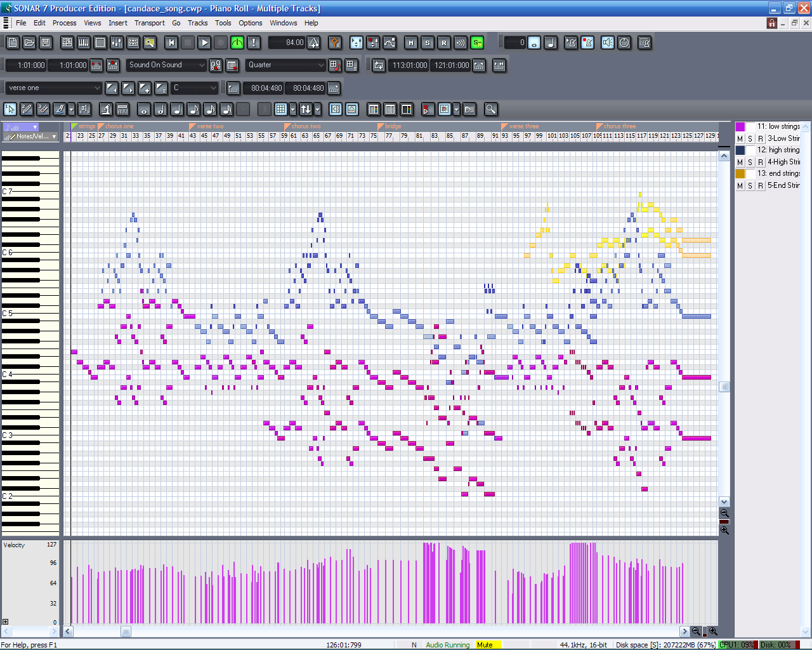Screen dimensions: 812x650
Task: Solo the 3-Low Strings track
Action: (750, 138)
